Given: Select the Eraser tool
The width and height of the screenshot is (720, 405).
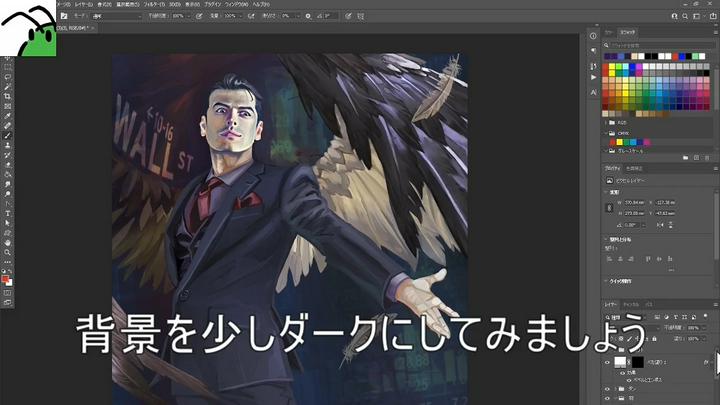Looking at the screenshot, I should coord(7,164).
